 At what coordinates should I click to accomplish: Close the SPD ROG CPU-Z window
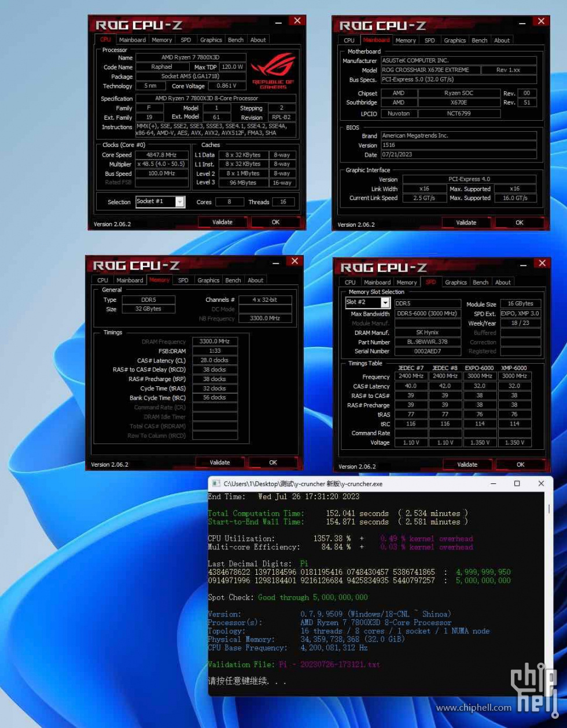[x=542, y=263]
